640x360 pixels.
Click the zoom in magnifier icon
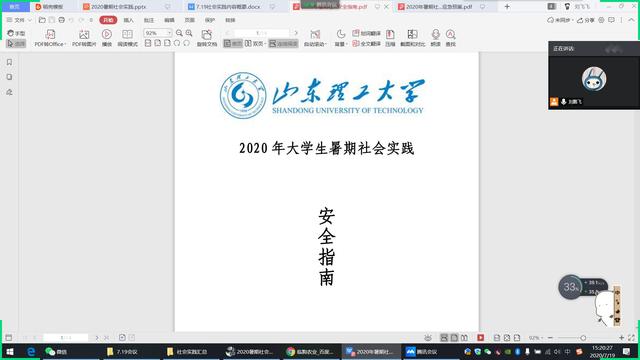point(189,33)
